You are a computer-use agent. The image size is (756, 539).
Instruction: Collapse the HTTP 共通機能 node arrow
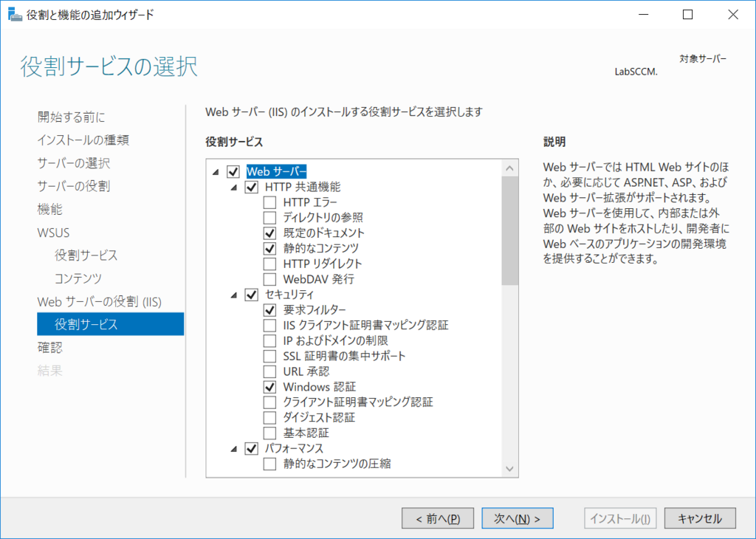point(234,187)
